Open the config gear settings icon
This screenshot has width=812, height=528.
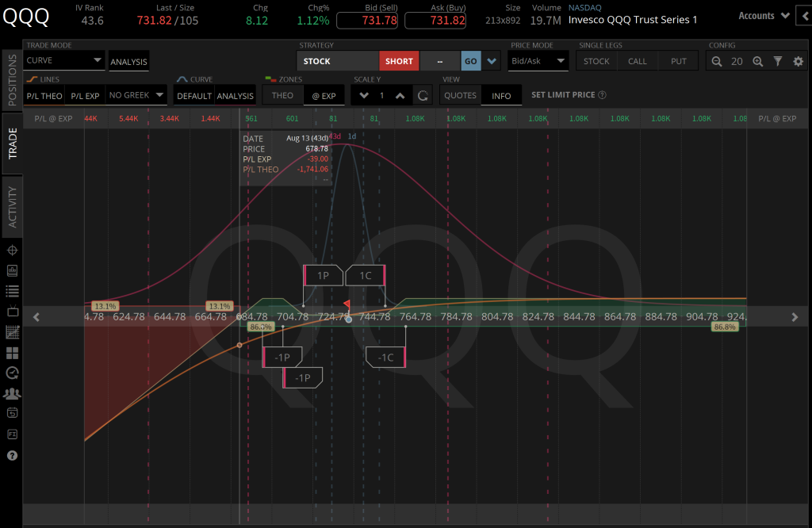tap(798, 62)
